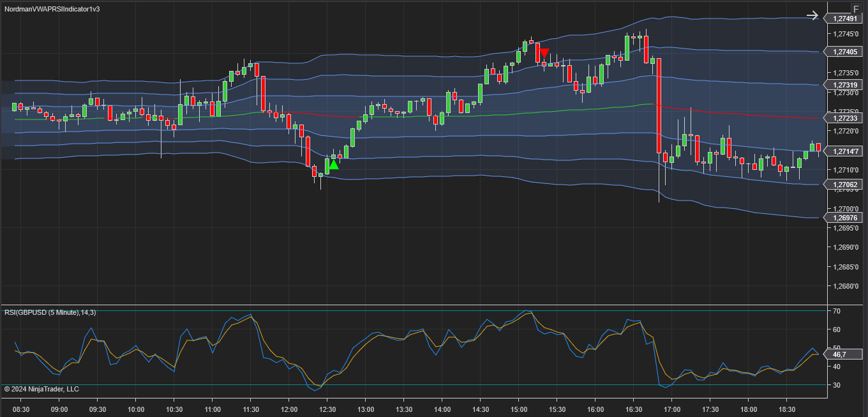Viewport: 868px width, 417px height.
Task: Click the NordmanVWAPRSIIndicator1v3 indicator label
Action: [x=52, y=9]
